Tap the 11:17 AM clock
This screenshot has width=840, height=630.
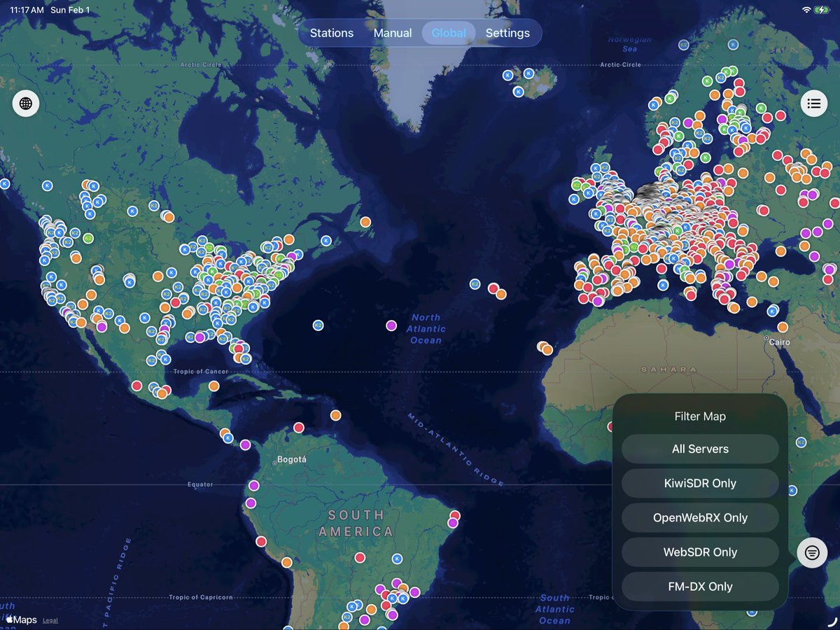coord(26,10)
